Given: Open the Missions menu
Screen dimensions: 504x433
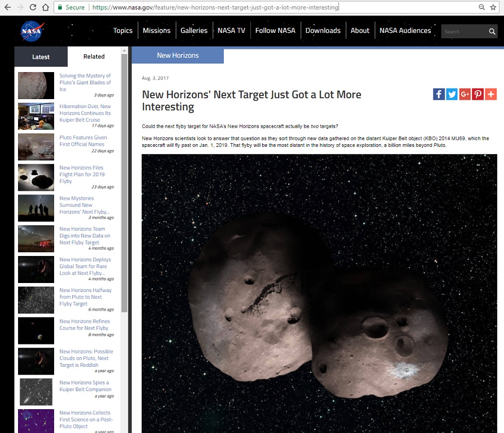Looking at the screenshot, I should point(157,31).
